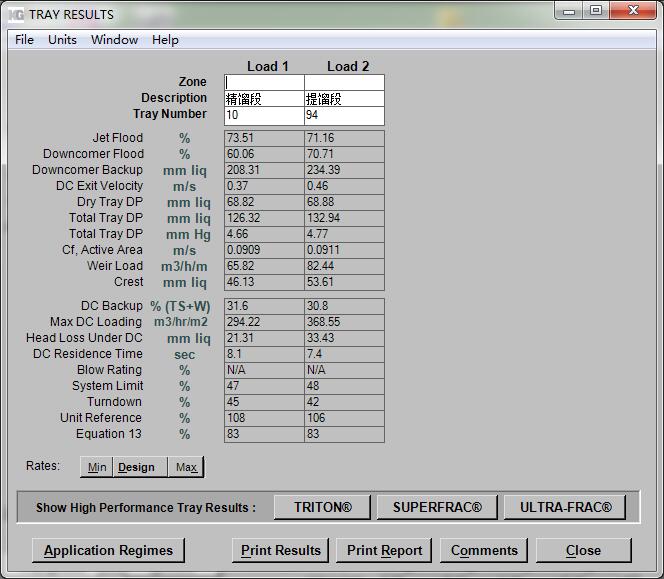Select DC Exit Velocity value 0.46
This screenshot has height=579, width=664.
point(344,186)
